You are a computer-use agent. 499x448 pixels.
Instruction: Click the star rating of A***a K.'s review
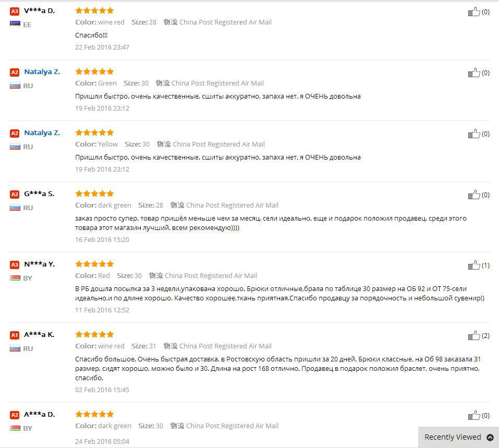[94, 334]
